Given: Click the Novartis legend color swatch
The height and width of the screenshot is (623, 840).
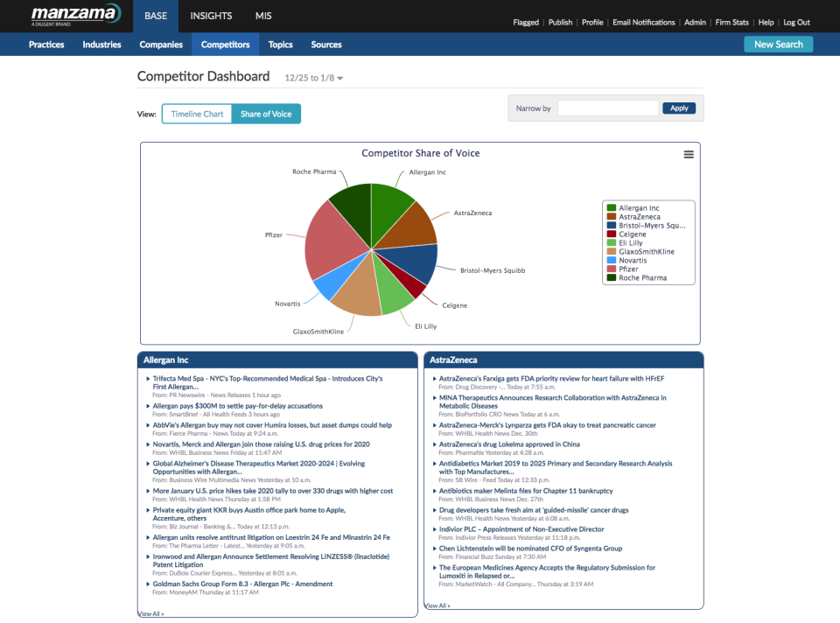Looking at the screenshot, I should coord(611,260).
